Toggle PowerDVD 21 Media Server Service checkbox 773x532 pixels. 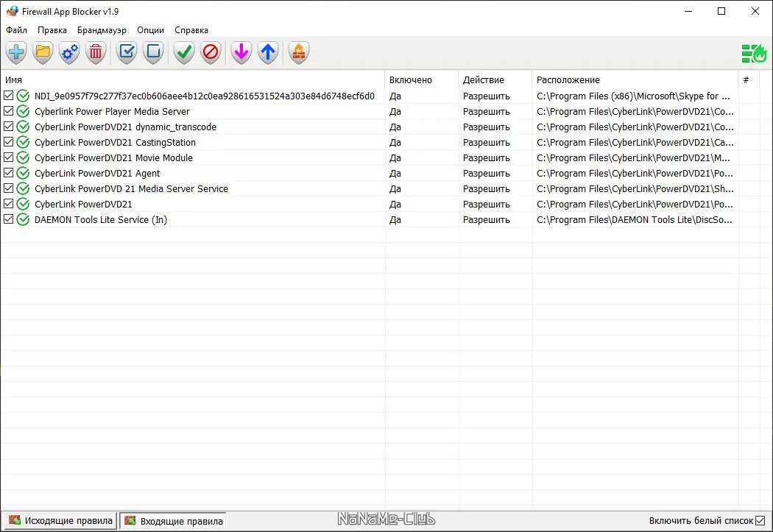pos(8,188)
